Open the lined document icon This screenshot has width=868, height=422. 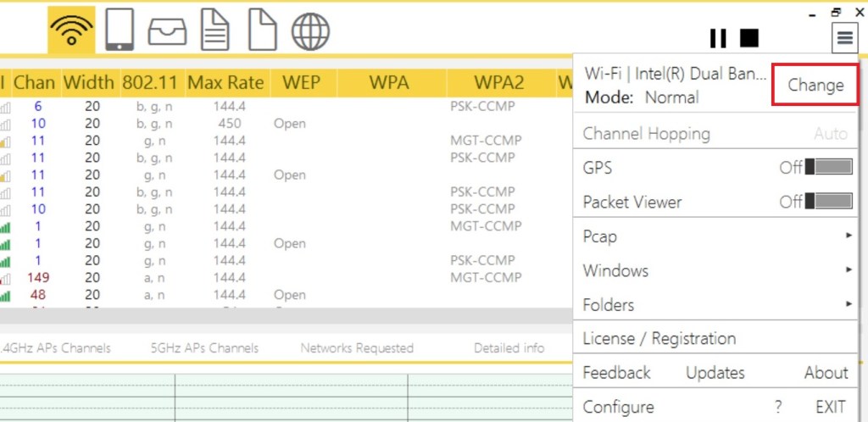point(214,31)
